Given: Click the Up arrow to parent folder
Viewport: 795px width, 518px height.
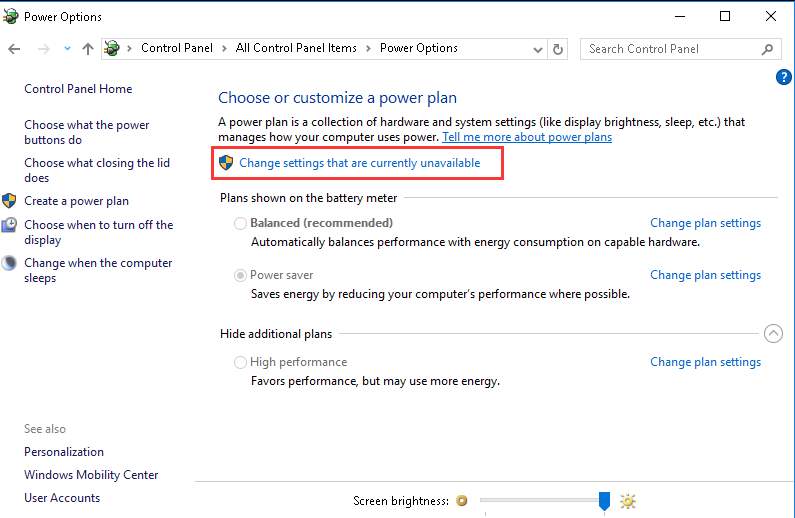Looking at the screenshot, I should coord(88,48).
